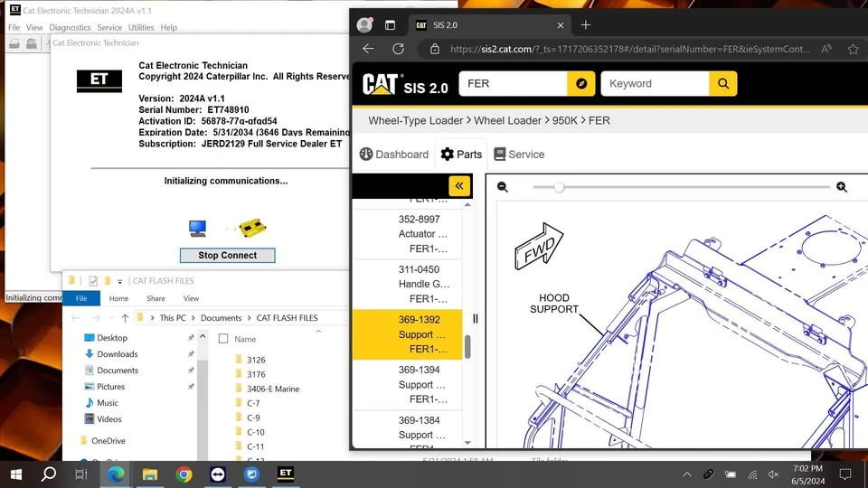Click 950K breadcrumb link
Screen dimensions: 868x488
564,120
